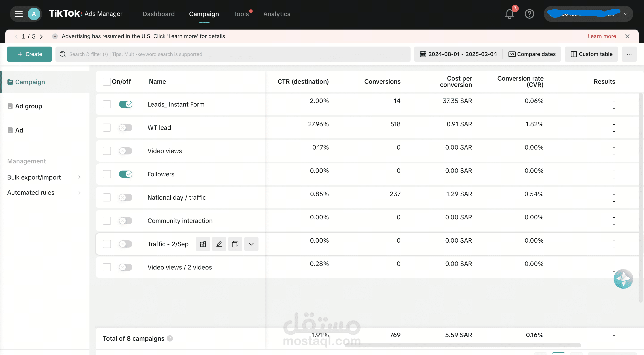Open the date range 2024-08-01 - 2025-02-04 picker
The width and height of the screenshot is (644, 355).
(458, 54)
